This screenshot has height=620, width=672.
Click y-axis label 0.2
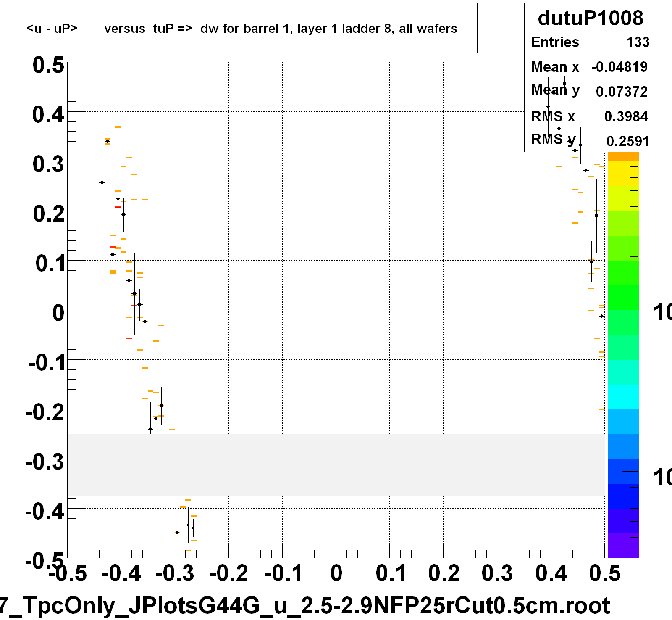click(48, 214)
